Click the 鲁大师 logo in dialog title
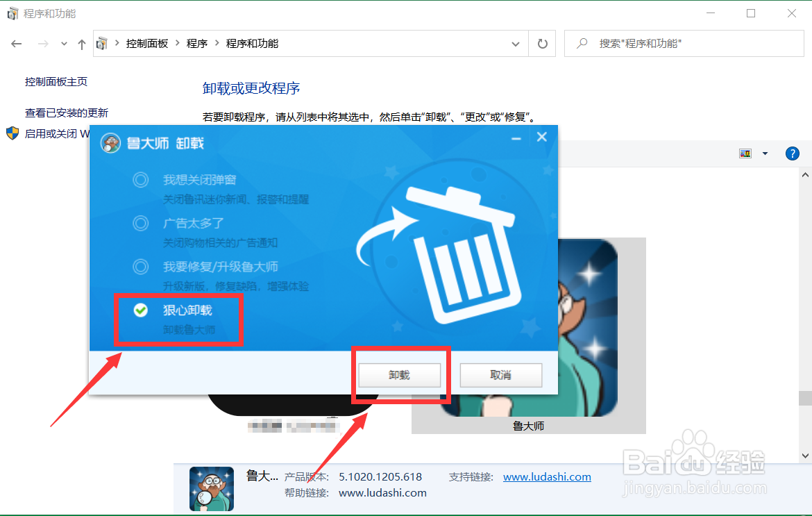The width and height of the screenshot is (812, 516). pyautogui.click(x=110, y=143)
